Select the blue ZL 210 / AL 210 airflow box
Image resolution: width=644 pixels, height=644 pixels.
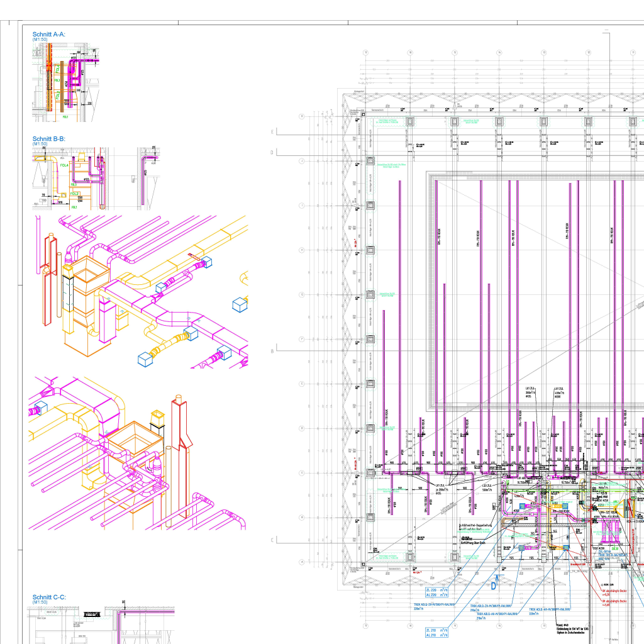click(437, 632)
